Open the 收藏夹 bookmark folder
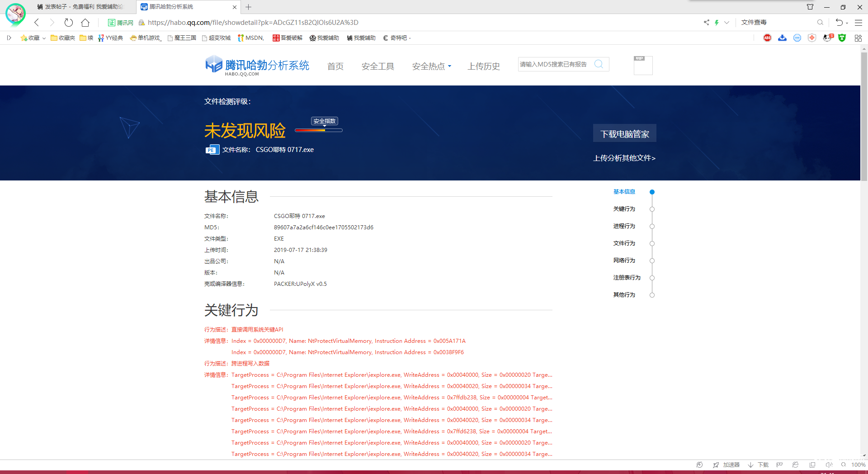The width and height of the screenshot is (868, 474). point(63,38)
